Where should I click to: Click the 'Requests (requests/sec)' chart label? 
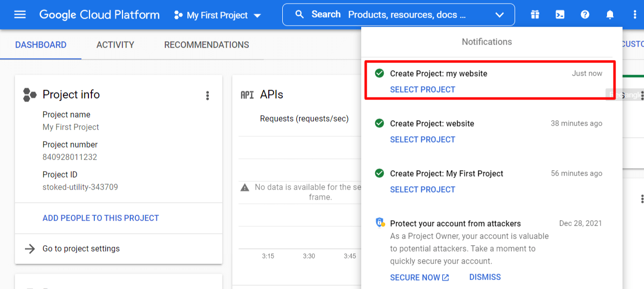point(304,118)
